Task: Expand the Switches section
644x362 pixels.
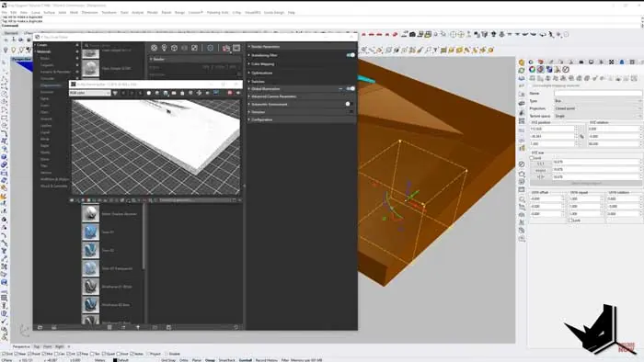Action: pos(258,82)
